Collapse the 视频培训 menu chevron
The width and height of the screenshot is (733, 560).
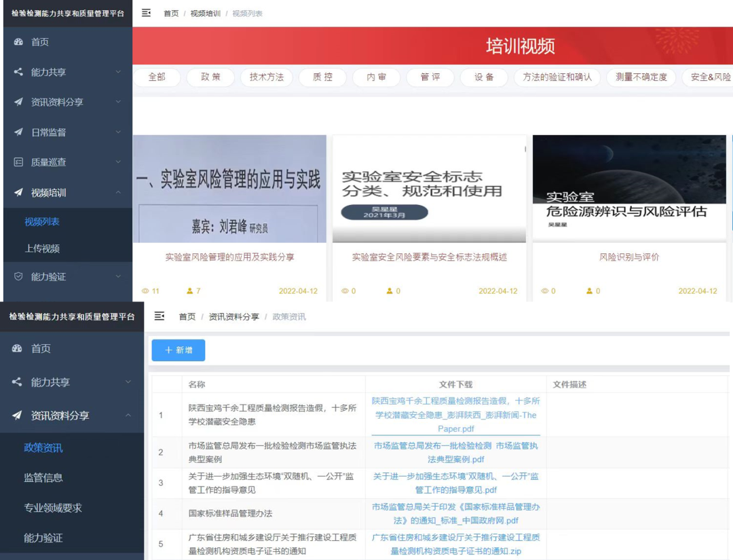point(118,192)
